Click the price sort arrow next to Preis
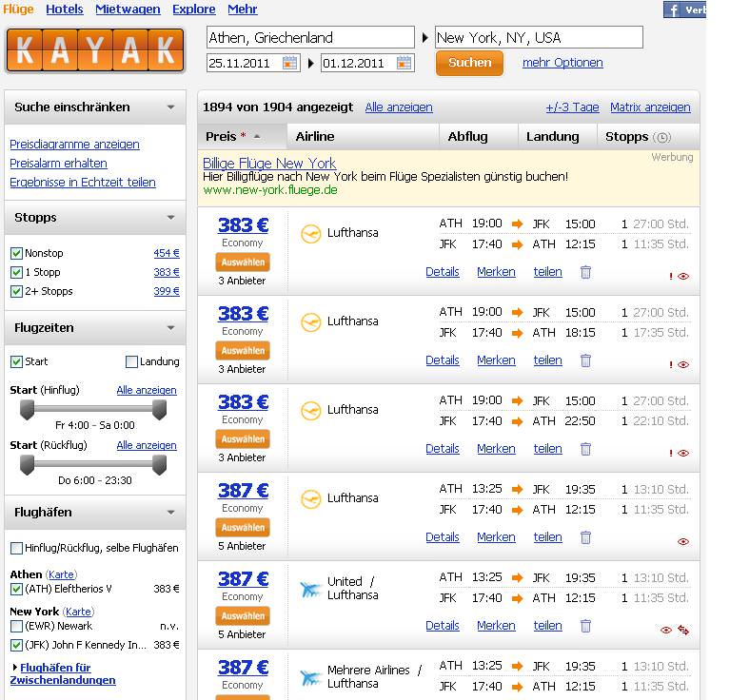Image resolution: width=730 pixels, height=700 pixels. pyautogui.click(x=257, y=137)
